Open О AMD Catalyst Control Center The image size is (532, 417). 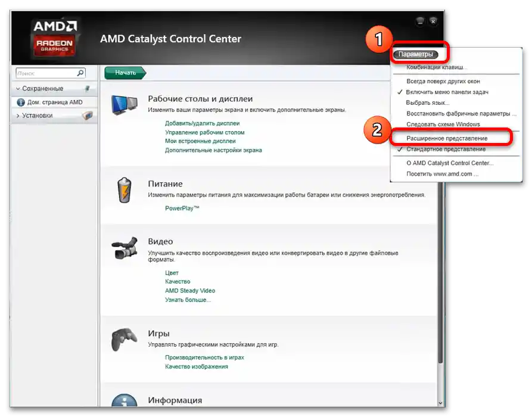450,163
